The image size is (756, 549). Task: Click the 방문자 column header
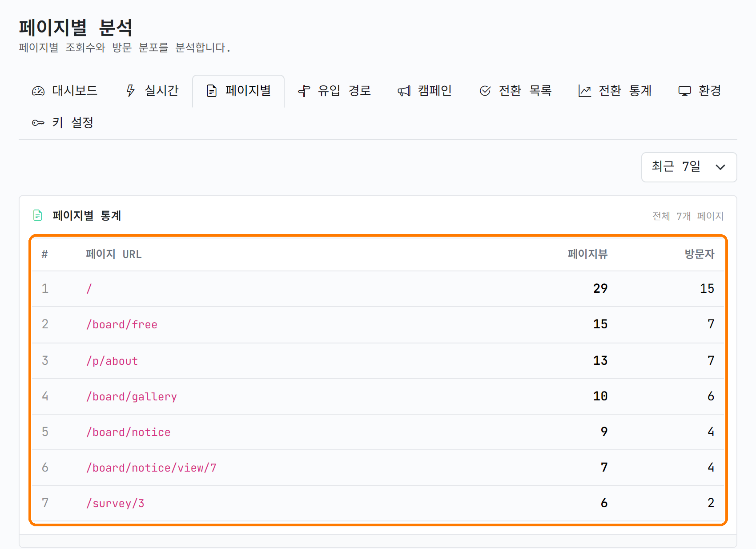pos(699,254)
